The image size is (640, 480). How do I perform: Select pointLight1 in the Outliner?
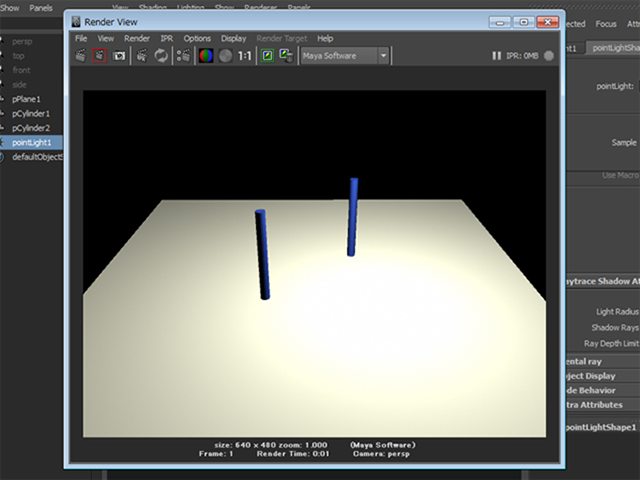pyautogui.click(x=31, y=142)
